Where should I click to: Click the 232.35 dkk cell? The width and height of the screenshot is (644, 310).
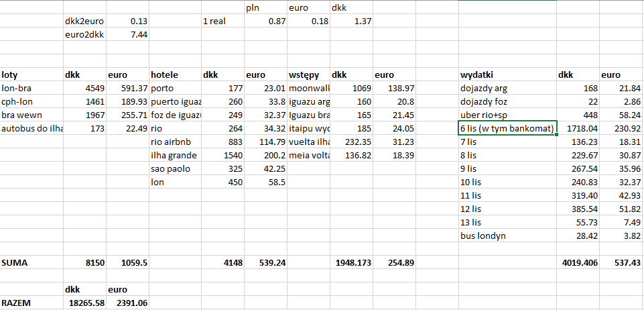click(352, 142)
